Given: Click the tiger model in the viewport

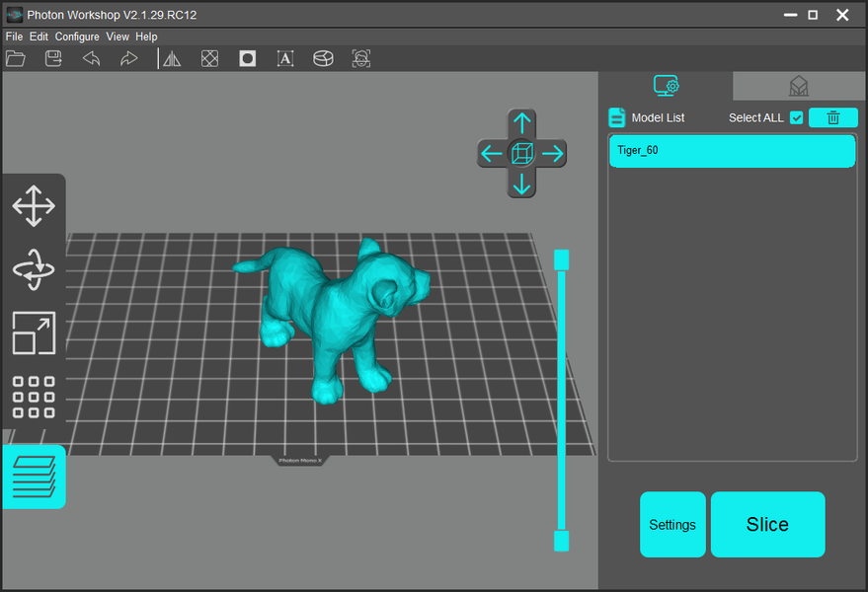Looking at the screenshot, I should point(338,318).
